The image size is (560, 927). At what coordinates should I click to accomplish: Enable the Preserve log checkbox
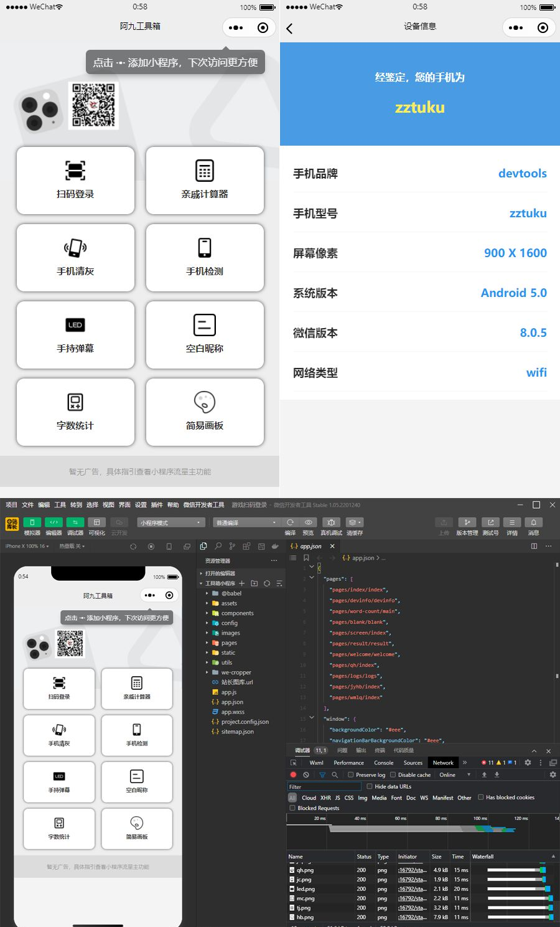[x=351, y=774]
